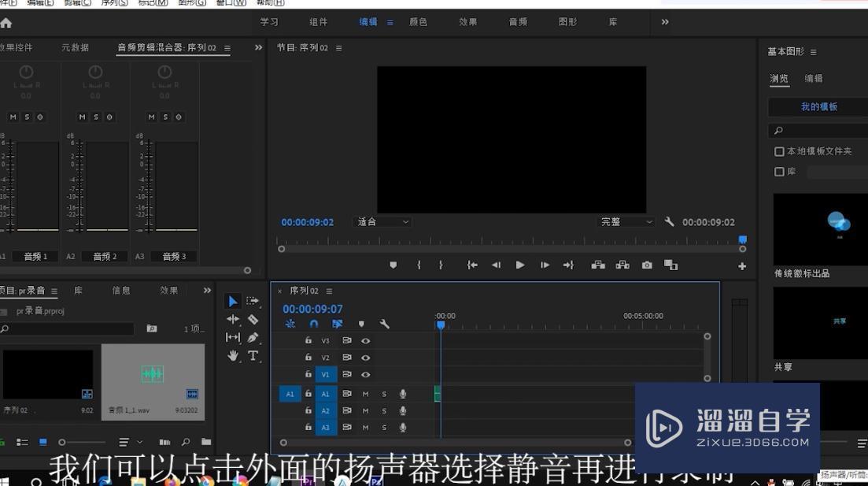Screen dimensions: 868x486
Task: Toggle the Snap magnet icon in the timeline
Action: [x=313, y=324]
